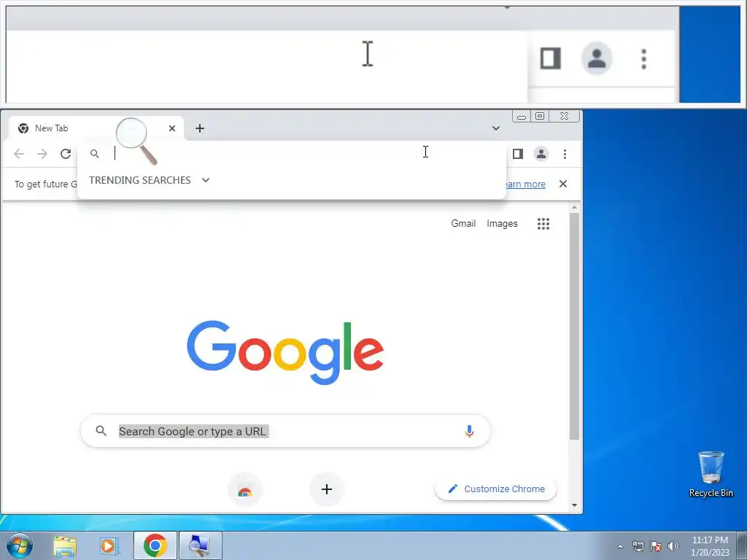This screenshot has width=747, height=560.
Task: Open Chrome three-dot menu in browser toolbar
Action: click(565, 154)
